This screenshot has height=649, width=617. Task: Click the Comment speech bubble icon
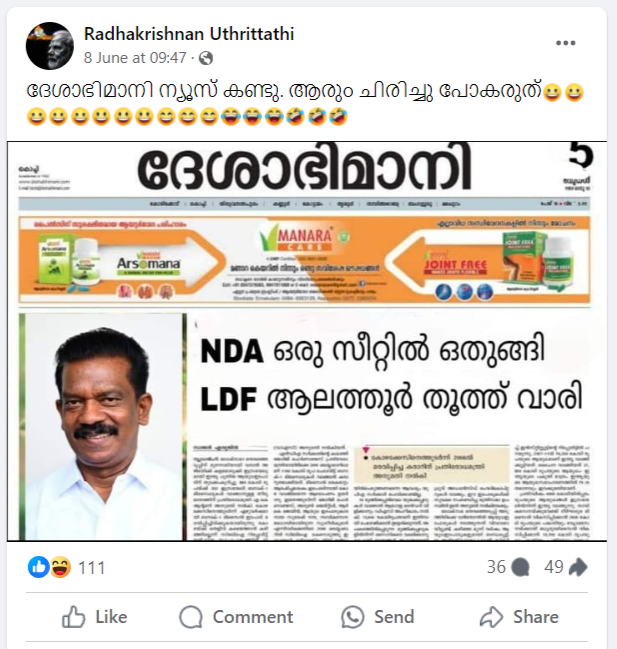pyautogui.click(x=191, y=618)
